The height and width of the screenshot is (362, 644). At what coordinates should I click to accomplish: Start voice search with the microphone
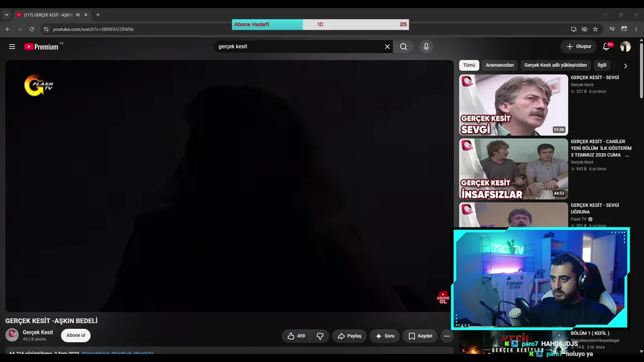pyautogui.click(x=426, y=47)
